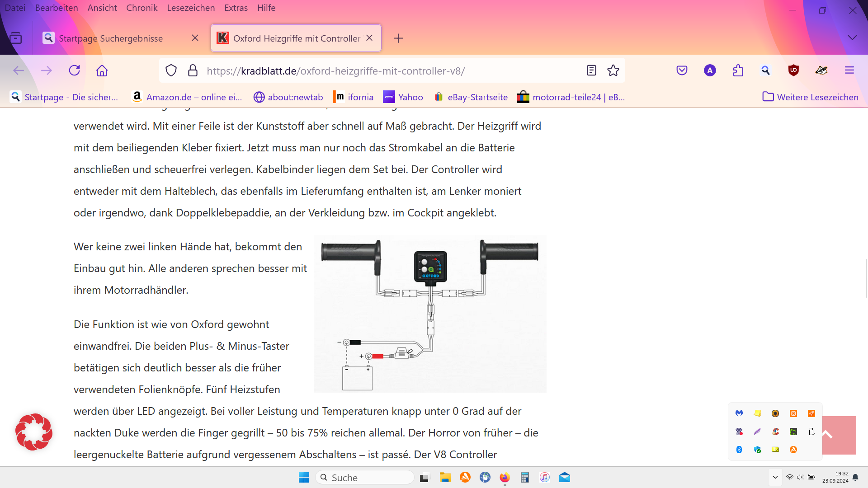This screenshot has height=488, width=868.
Task: Click the red flower cookie settings icon
Action: (34, 432)
